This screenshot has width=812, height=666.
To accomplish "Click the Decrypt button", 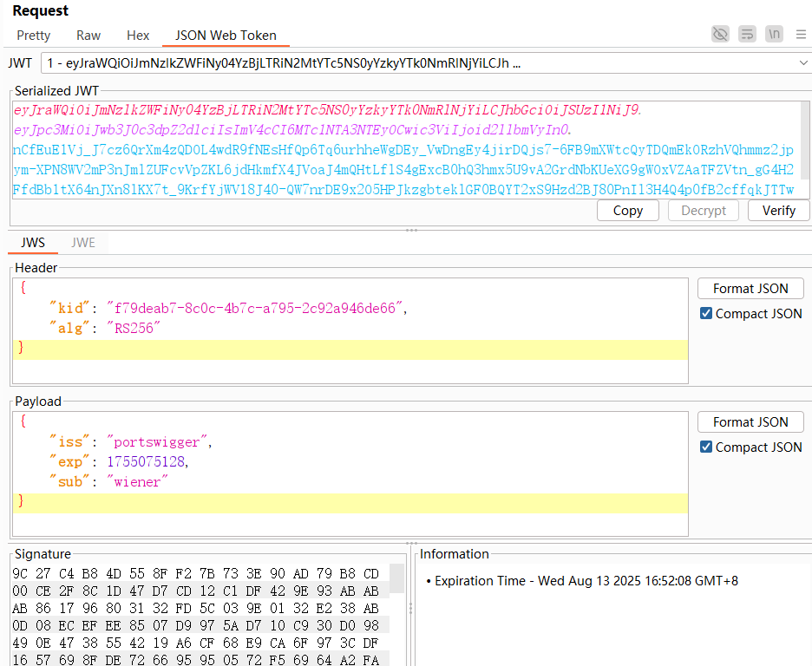I will tap(704, 211).
